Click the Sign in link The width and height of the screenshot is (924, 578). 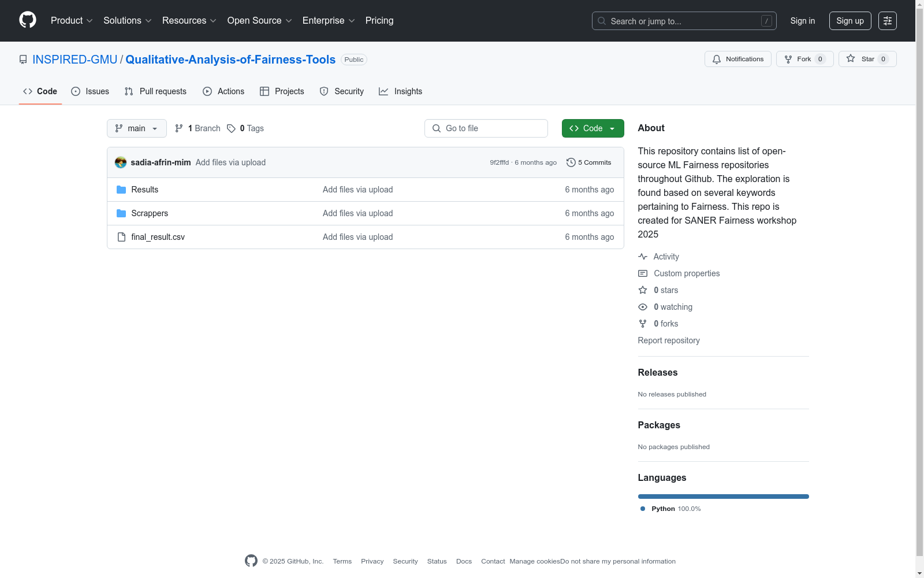coord(803,21)
